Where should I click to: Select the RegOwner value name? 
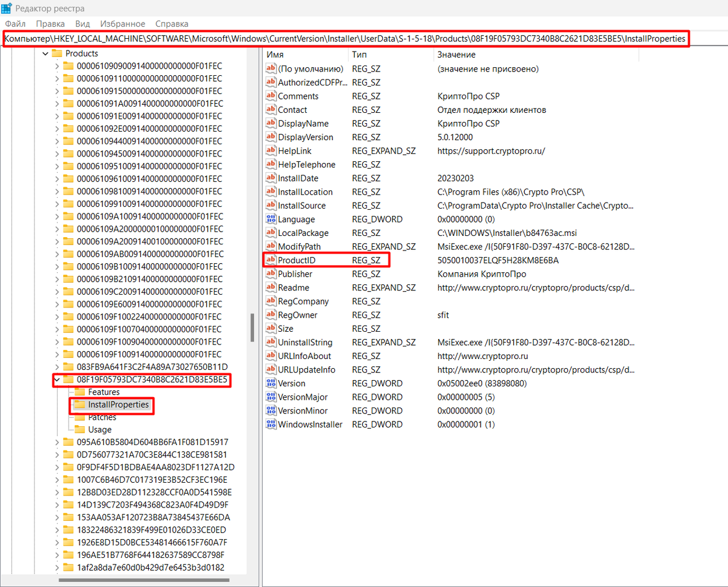pyautogui.click(x=297, y=315)
